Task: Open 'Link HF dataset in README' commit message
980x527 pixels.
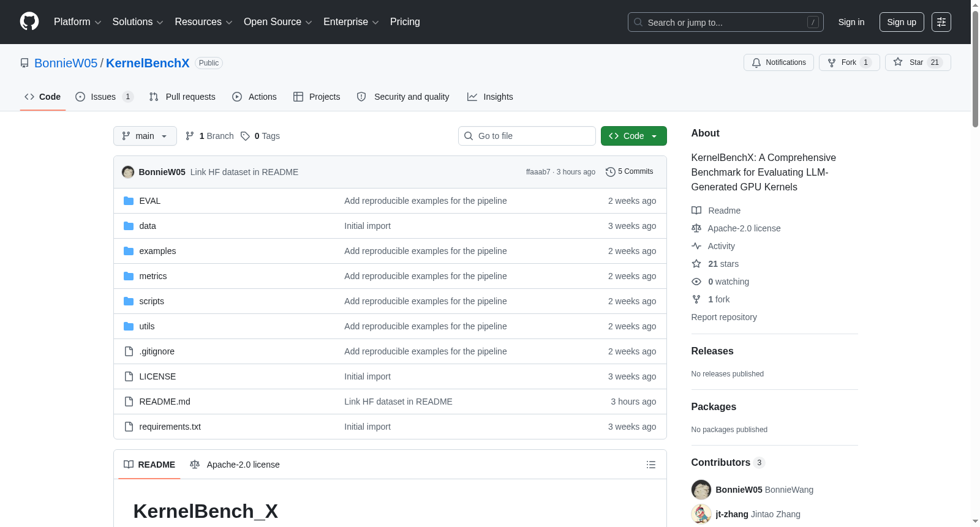Action: pos(244,172)
